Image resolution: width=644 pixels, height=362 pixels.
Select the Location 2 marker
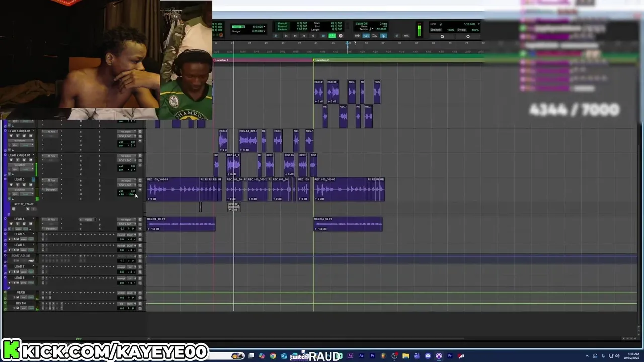tap(321, 60)
